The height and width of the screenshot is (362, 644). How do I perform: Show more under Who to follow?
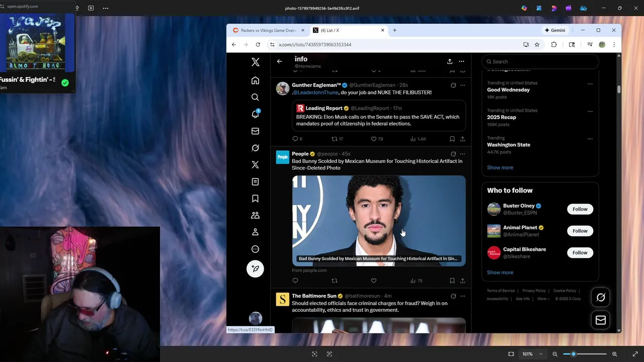[500, 273]
